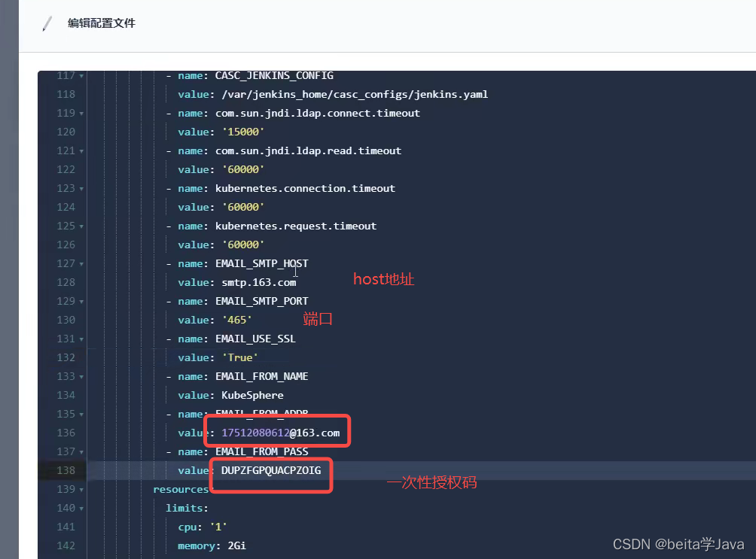Click line number 142 in gutter
This screenshot has height=559, width=756.
coord(66,545)
